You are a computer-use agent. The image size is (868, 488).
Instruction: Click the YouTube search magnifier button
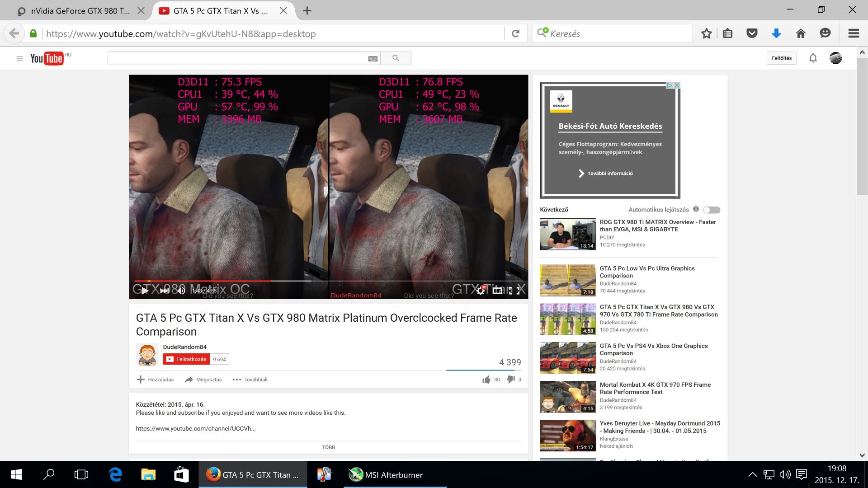396,58
